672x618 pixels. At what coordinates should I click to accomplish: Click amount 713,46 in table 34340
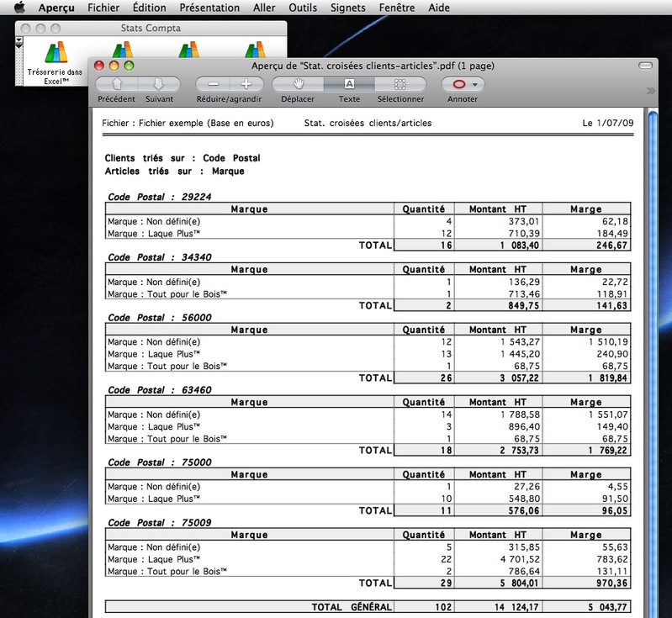point(524,294)
